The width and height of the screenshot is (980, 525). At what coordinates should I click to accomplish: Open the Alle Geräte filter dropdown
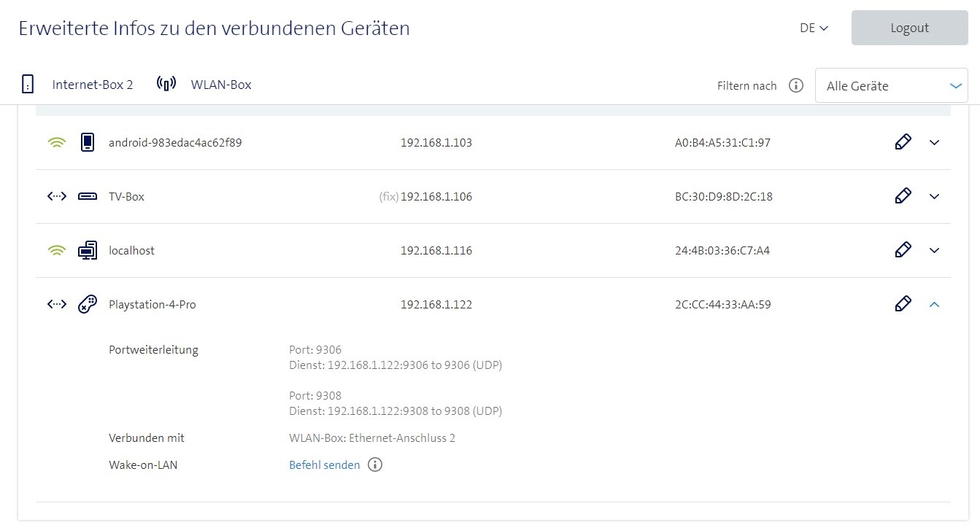pos(891,86)
